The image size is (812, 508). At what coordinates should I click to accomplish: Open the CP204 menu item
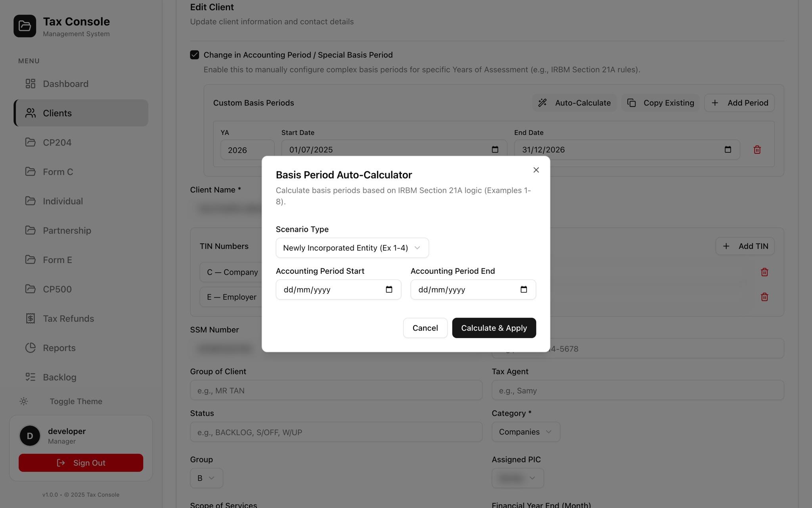pyautogui.click(x=81, y=142)
